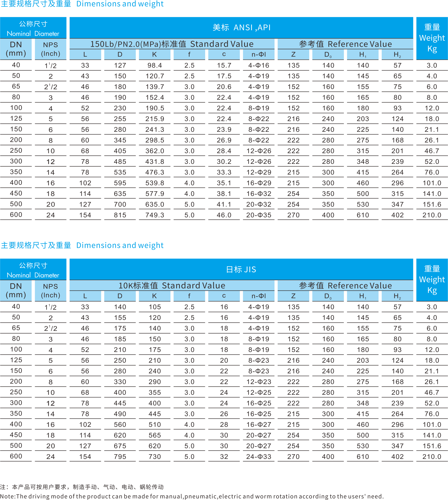Select D value '795' in the JIS table
Image resolution: width=448 pixels, height=500 pixels.
(120, 457)
